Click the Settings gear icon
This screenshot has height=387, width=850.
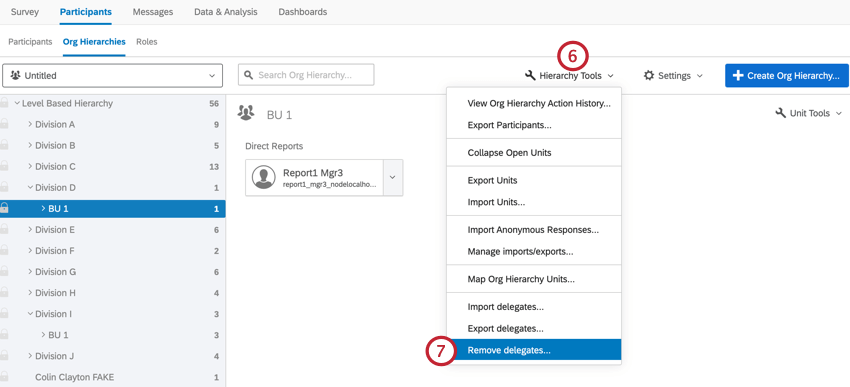pyautogui.click(x=649, y=76)
